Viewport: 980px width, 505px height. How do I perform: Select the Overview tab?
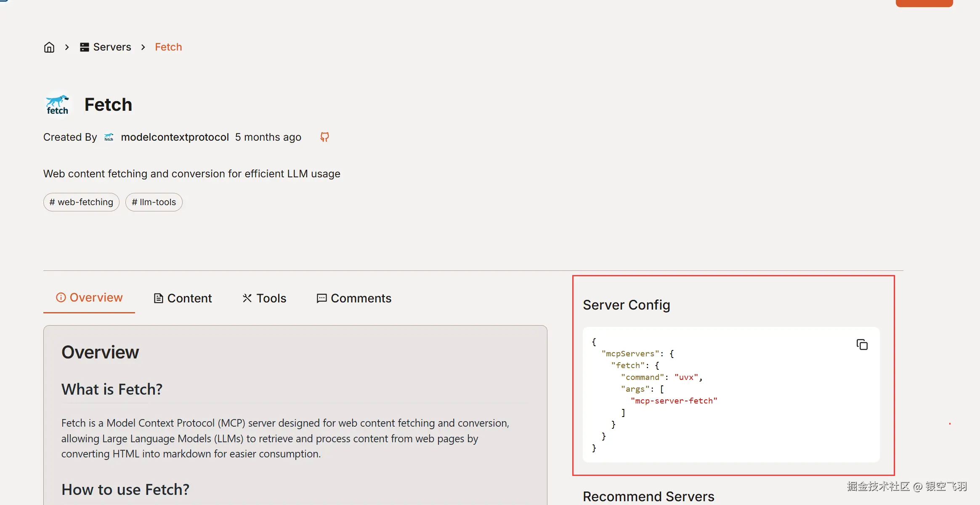(89, 298)
